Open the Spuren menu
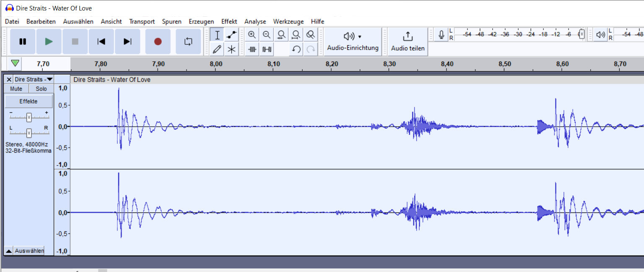Screen dimensions: 644x272 (171, 21)
